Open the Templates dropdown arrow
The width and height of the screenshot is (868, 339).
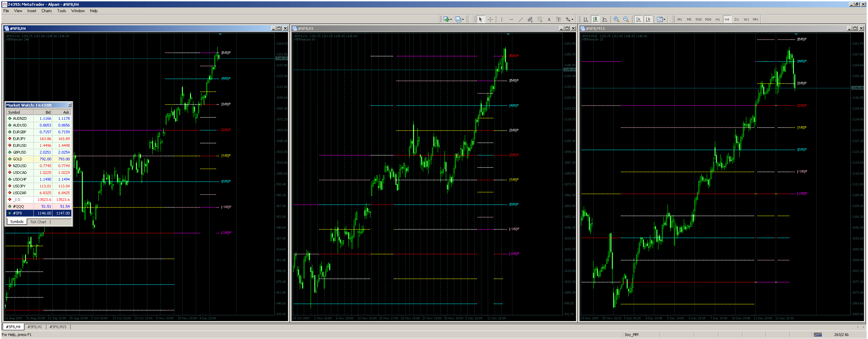(x=665, y=19)
